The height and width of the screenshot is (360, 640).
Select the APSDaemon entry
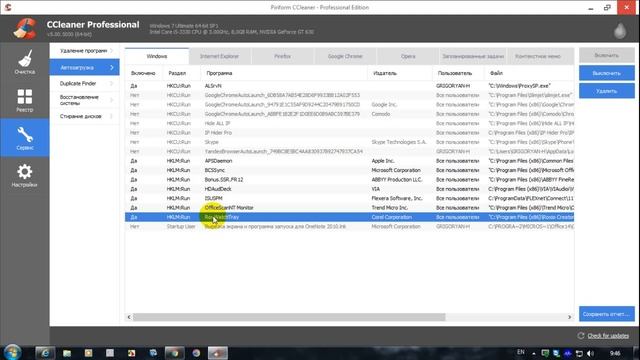349,161
